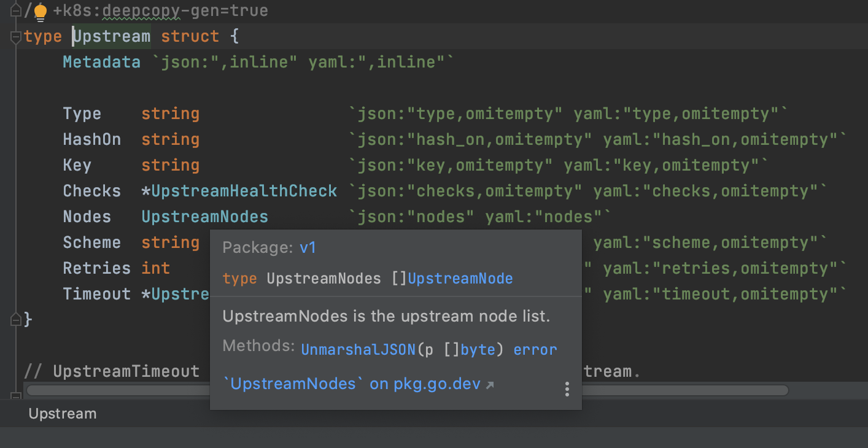Click the +k8s:deepcopy-gen=true comment

pos(161,11)
